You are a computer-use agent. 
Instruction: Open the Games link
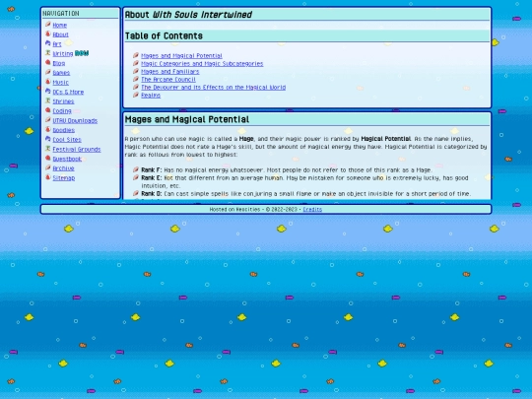61,73
